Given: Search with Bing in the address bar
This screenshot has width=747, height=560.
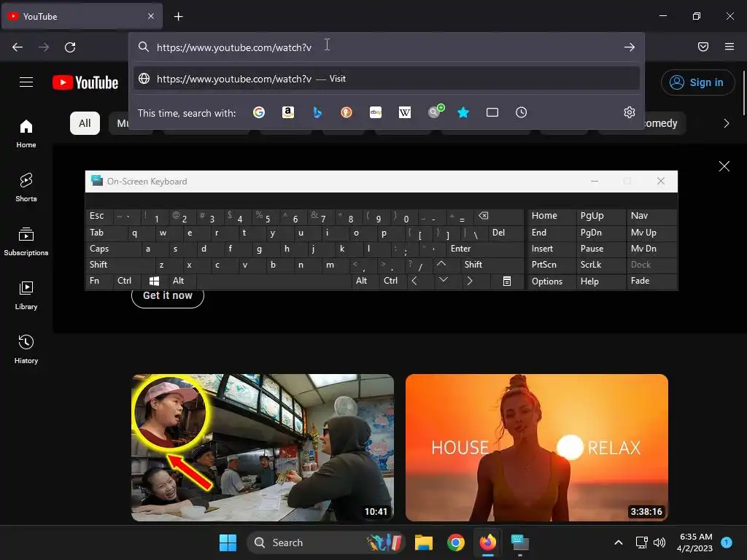Looking at the screenshot, I should pos(317,112).
